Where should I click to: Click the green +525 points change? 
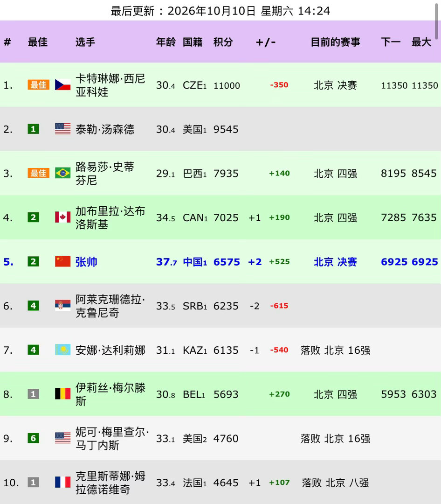[x=279, y=262]
